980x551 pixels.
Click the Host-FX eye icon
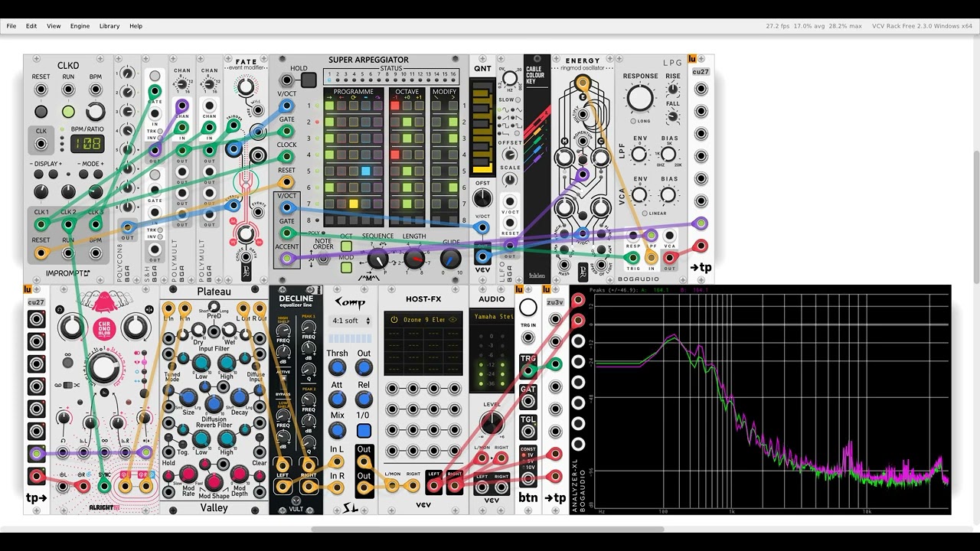[x=452, y=320]
